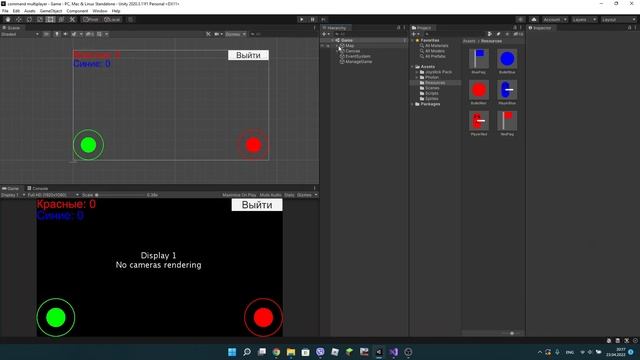
Task: Select EventSystem in Hierarchy
Action: [x=358, y=56]
